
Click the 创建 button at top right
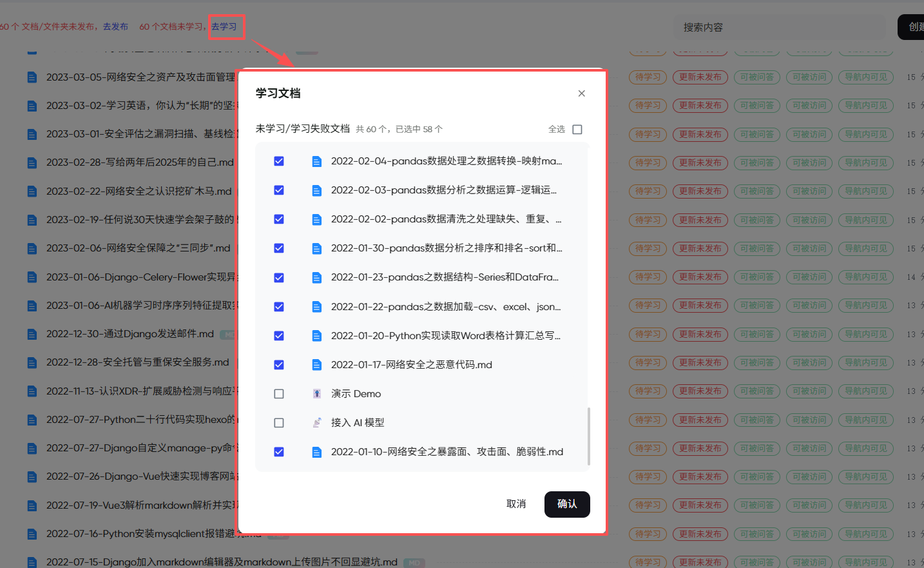(913, 26)
